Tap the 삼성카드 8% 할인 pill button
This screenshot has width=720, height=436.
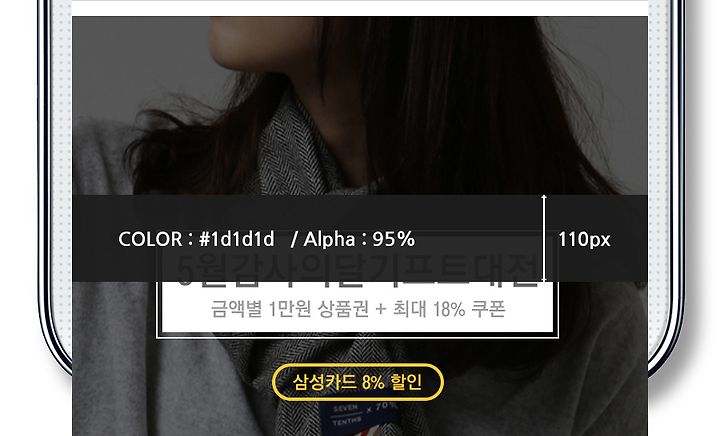[x=358, y=382]
